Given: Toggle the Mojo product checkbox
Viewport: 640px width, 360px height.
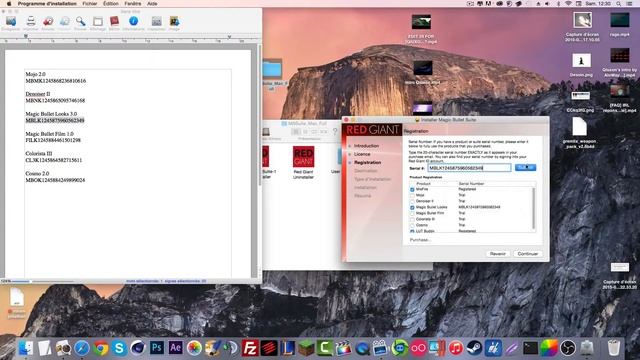Looking at the screenshot, I should point(412,196).
